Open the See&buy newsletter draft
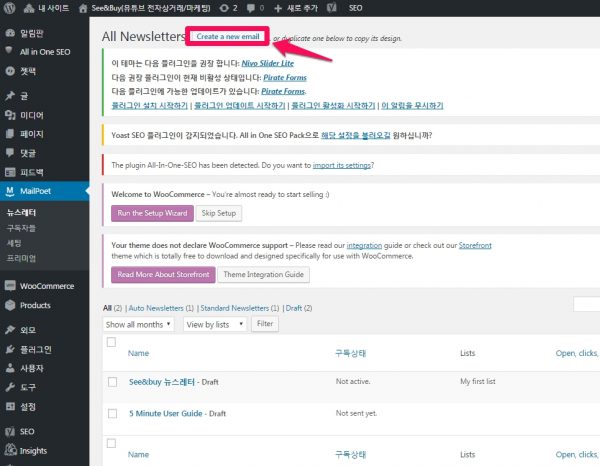The height and width of the screenshot is (466, 600). tap(162, 382)
